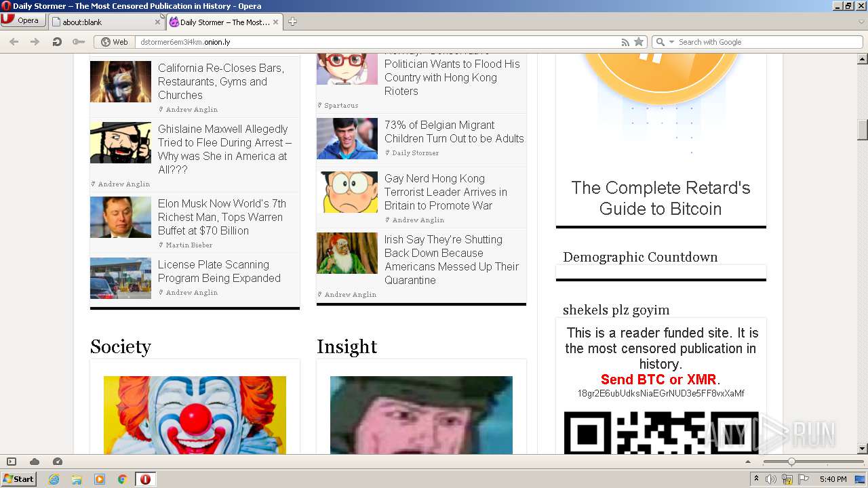Viewport: 868px width, 488px height.
Task: Select the Daily Stormer page tab
Action: [x=224, y=22]
